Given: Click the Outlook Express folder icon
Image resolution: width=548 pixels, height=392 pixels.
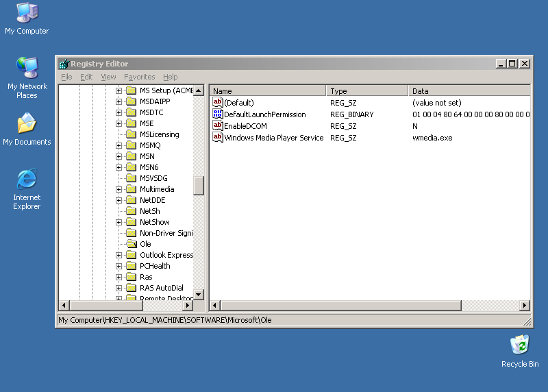Looking at the screenshot, I should 131,255.
